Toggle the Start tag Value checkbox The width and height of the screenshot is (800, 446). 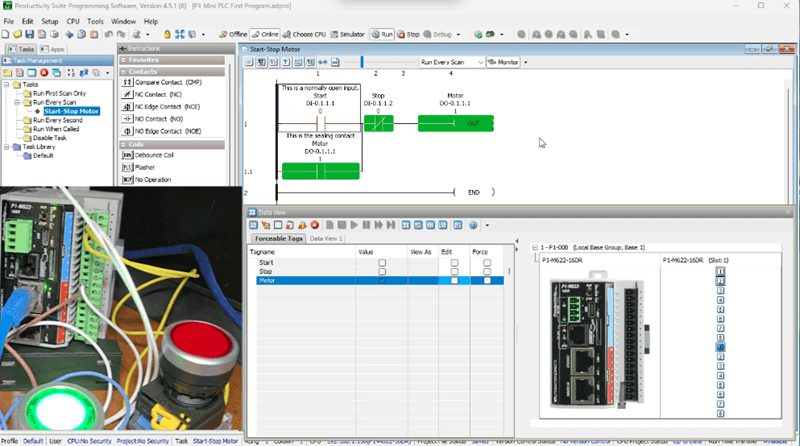[x=382, y=263]
